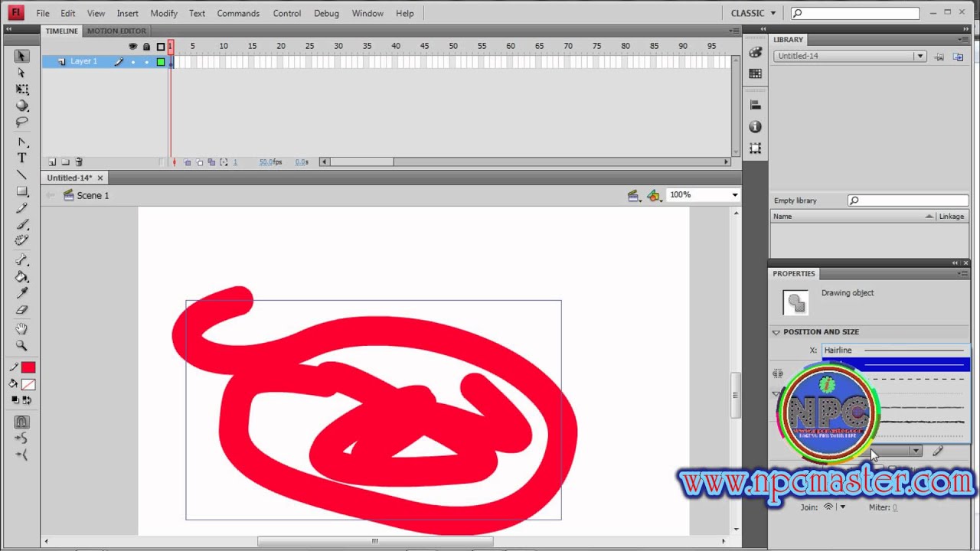
Task: Select the Text tool
Action: 21,158
